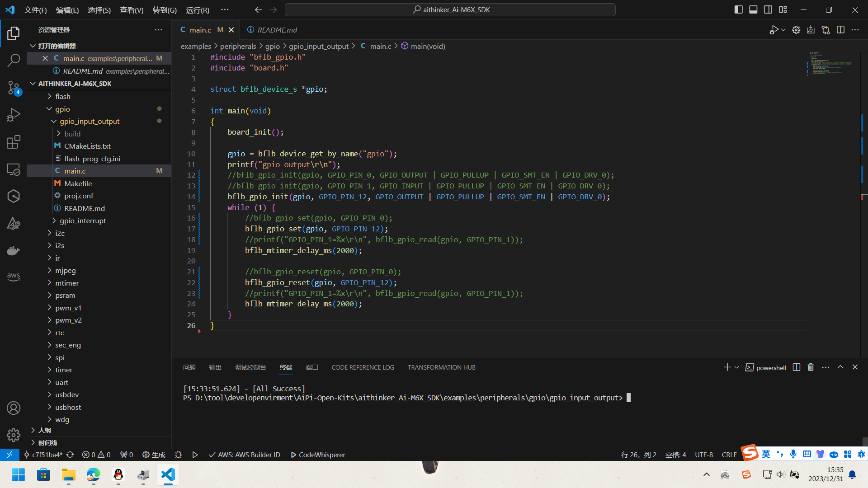Change the CRLF line ending setting
This screenshot has height=488, width=868.
tap(729, 455)
